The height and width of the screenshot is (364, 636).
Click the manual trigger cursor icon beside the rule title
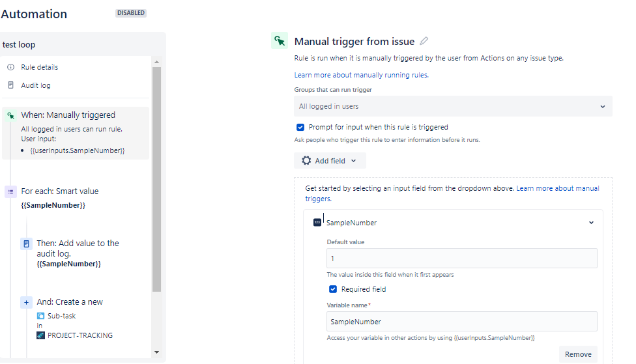click(280, 40)
